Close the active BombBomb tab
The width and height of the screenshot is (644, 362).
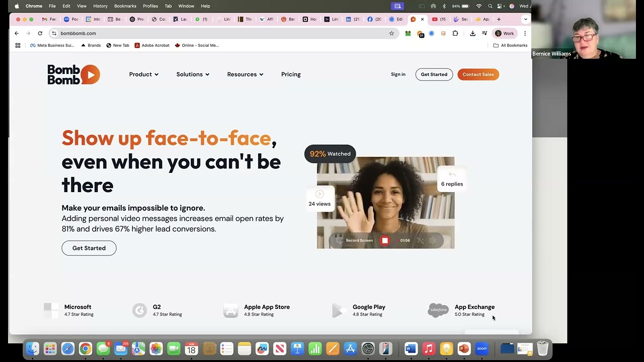pyautogui.click(x=422, y=19)
